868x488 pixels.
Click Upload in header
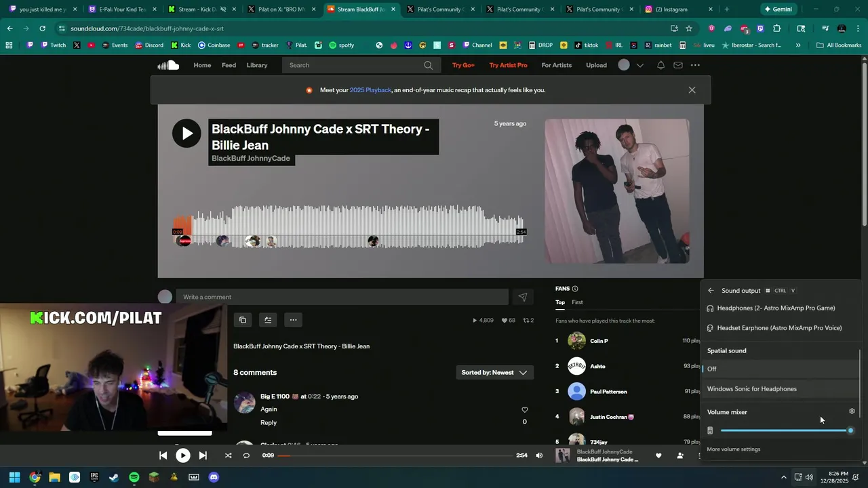[596, 65]
